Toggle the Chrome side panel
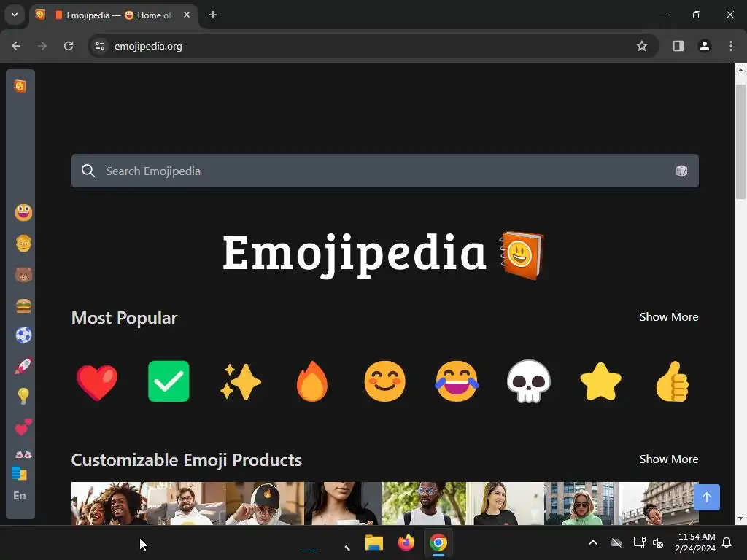 click(678, 46)
